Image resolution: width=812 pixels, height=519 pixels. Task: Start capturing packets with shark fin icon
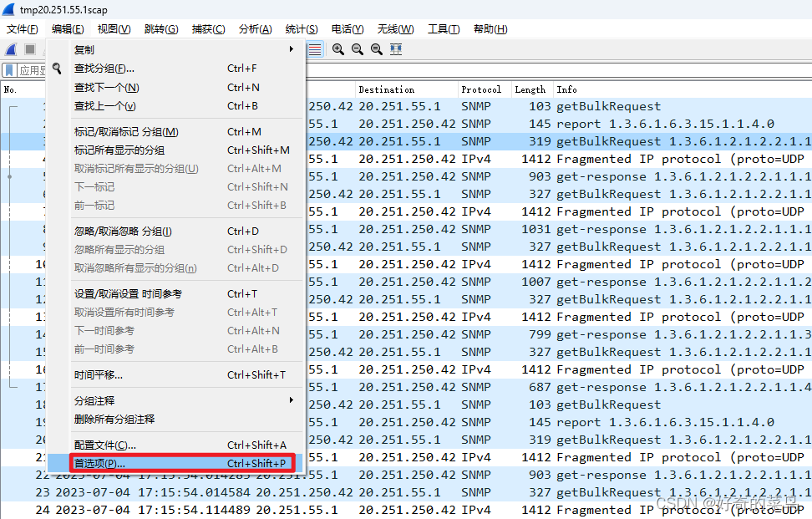coord(11,49)
